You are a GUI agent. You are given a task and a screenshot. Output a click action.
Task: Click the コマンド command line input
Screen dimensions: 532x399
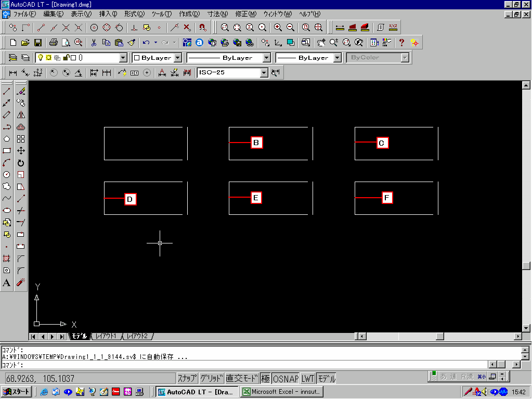pyautogui.click(x=244, y=365)
